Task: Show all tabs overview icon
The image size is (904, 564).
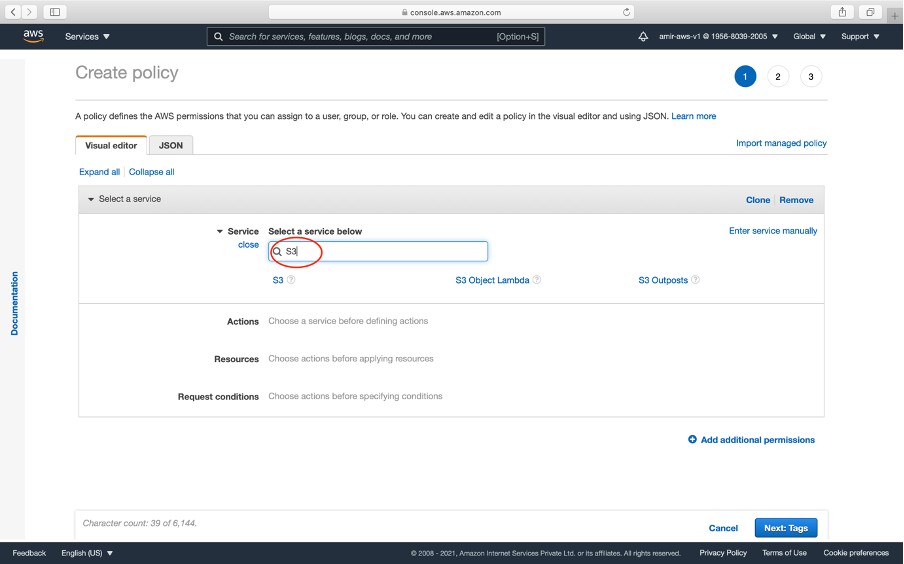Action: 870,12
